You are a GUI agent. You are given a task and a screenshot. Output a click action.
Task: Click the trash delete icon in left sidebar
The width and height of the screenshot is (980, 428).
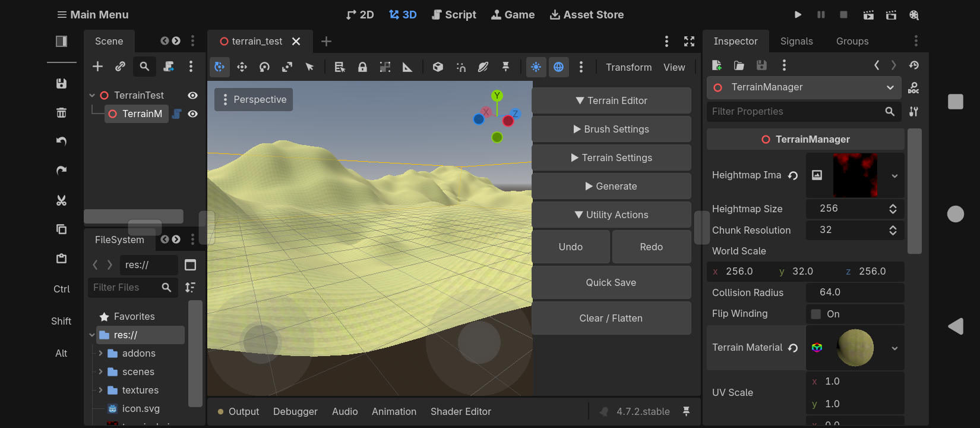point(61,112)
